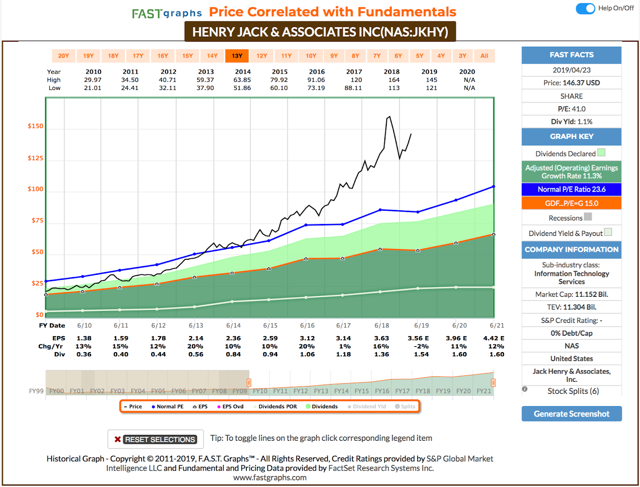640x487 pixels.
Task: Toggle the Help On/Off switch
Action: 585,9
